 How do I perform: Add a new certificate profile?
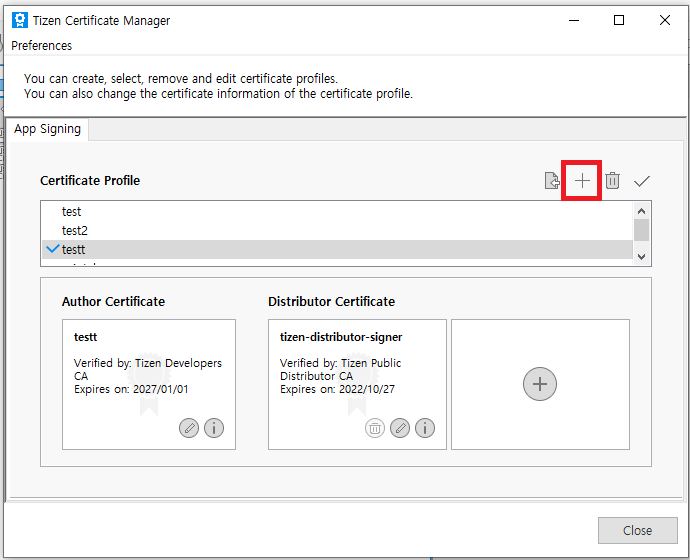point(582,181)
